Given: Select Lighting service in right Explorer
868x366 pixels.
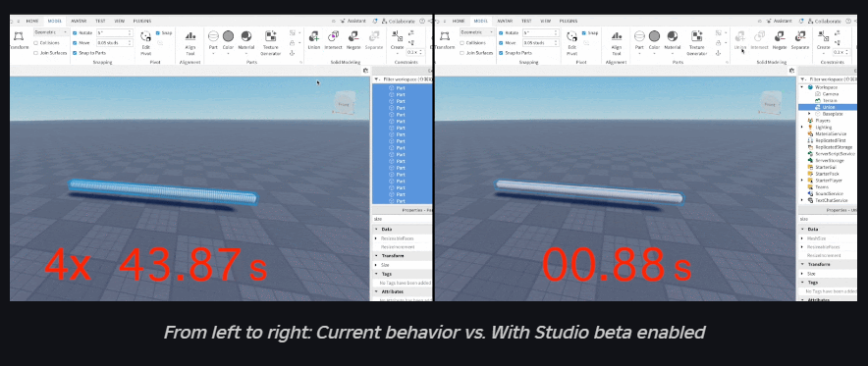Looking at the screenshot, I should tap(823, 128).
